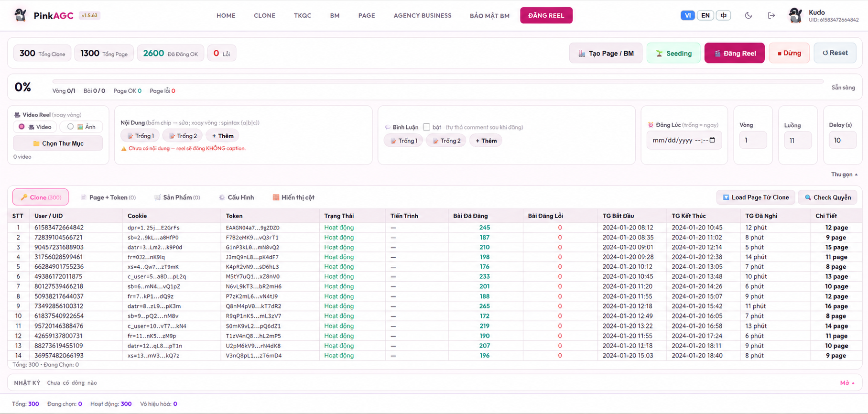Screen dimensions: 868x414
Task: Open the BẢO MẬT BM menu
Action: [x=489, y=16]
